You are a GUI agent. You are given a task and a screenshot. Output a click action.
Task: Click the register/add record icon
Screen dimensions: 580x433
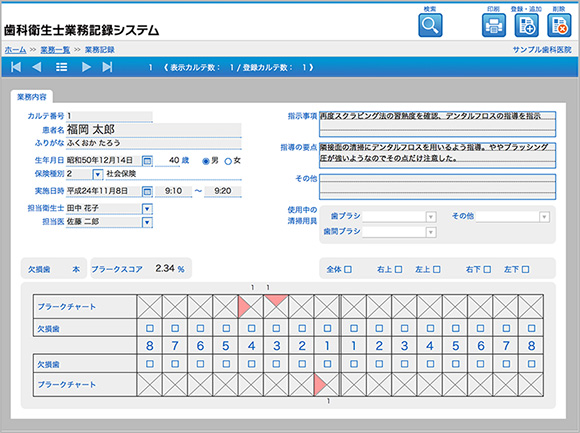click(x=527, y=25)
